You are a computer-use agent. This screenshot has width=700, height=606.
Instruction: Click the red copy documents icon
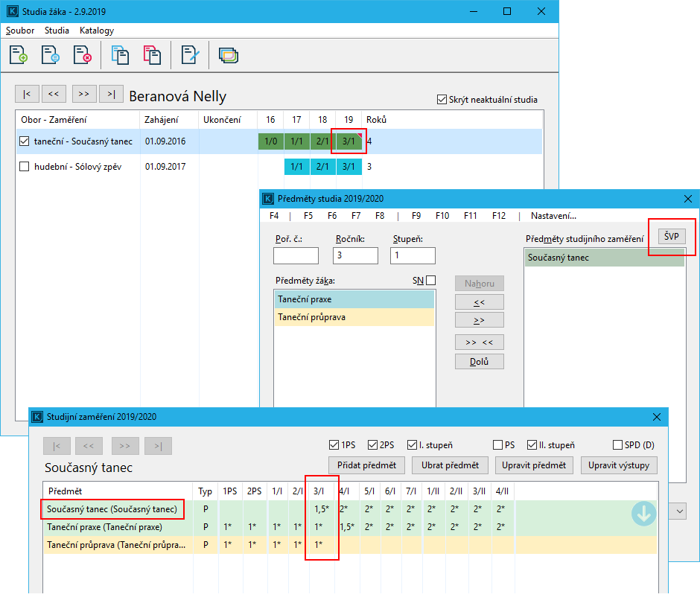coord(152,55)
